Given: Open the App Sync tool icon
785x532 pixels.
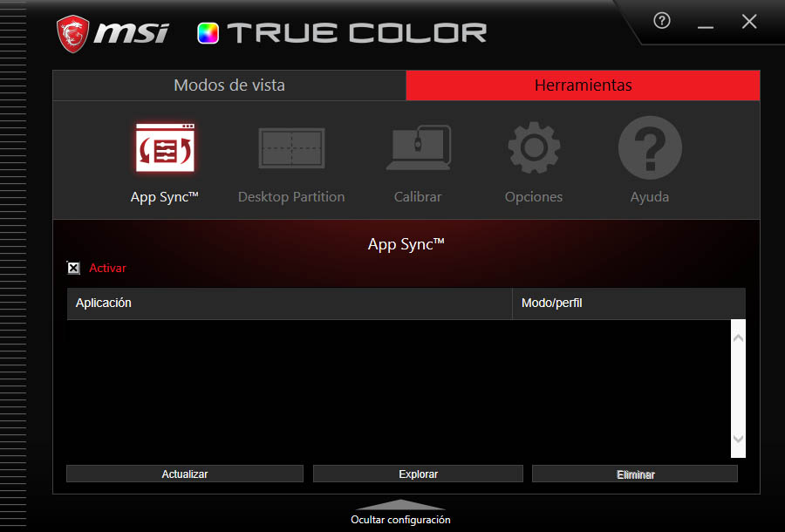Looking at the screenshot, I should 165,148.
